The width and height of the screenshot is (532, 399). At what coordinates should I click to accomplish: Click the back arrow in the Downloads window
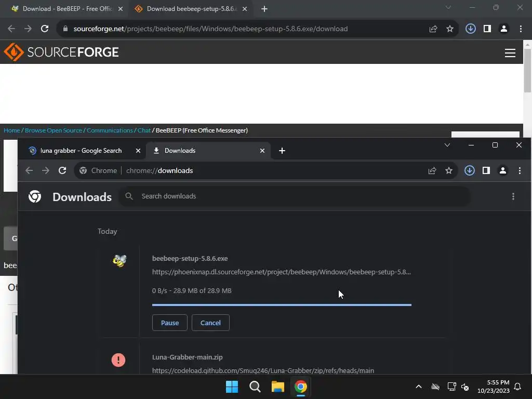(x=29, y=170)
